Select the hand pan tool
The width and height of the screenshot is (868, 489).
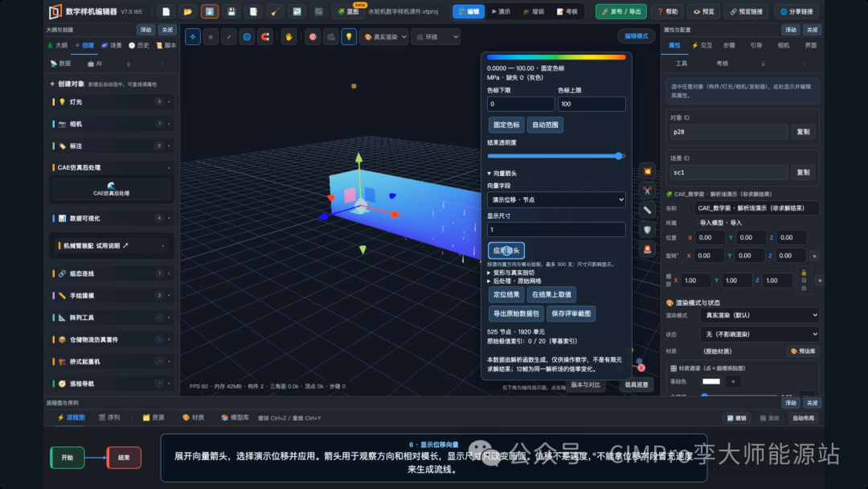pyautogui.click(x=289, y=36)
